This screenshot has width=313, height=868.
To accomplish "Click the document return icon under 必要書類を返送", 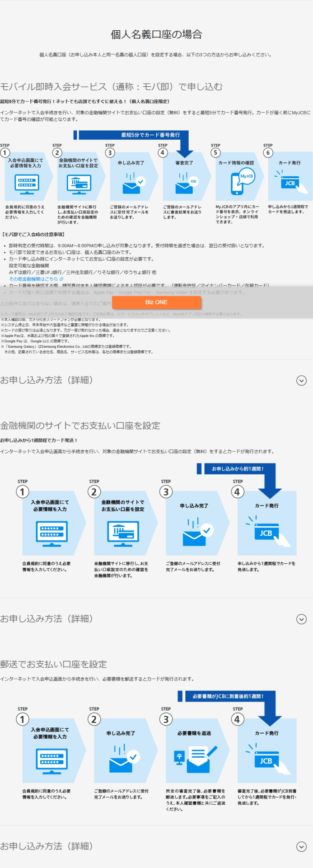I will [196, 759].
